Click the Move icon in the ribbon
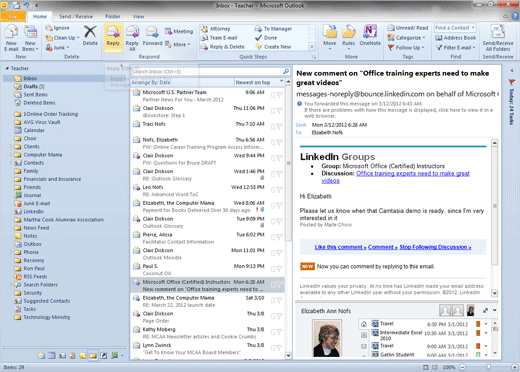 click(x=330, y=32)
